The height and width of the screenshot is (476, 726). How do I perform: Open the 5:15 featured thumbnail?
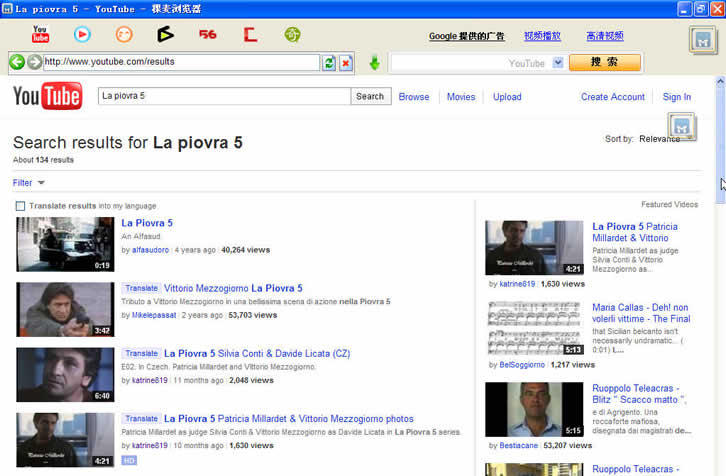point(534,409)
